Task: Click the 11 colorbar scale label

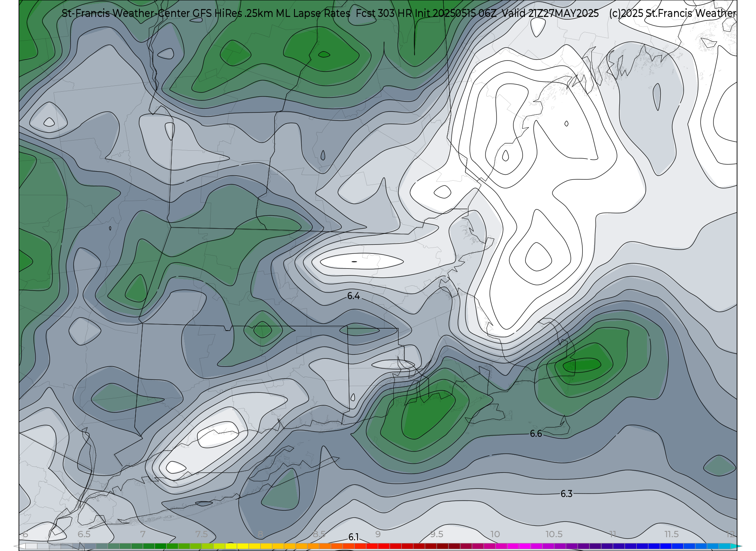Action: click(613, 534)
